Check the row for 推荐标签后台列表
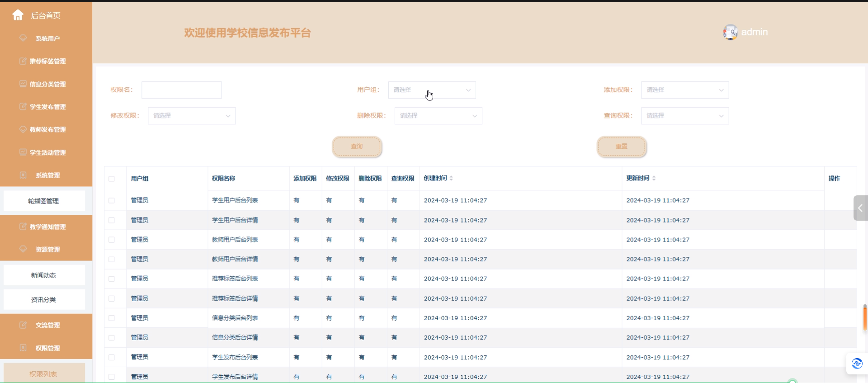868x383 pixels. click(x=112, y=279)
